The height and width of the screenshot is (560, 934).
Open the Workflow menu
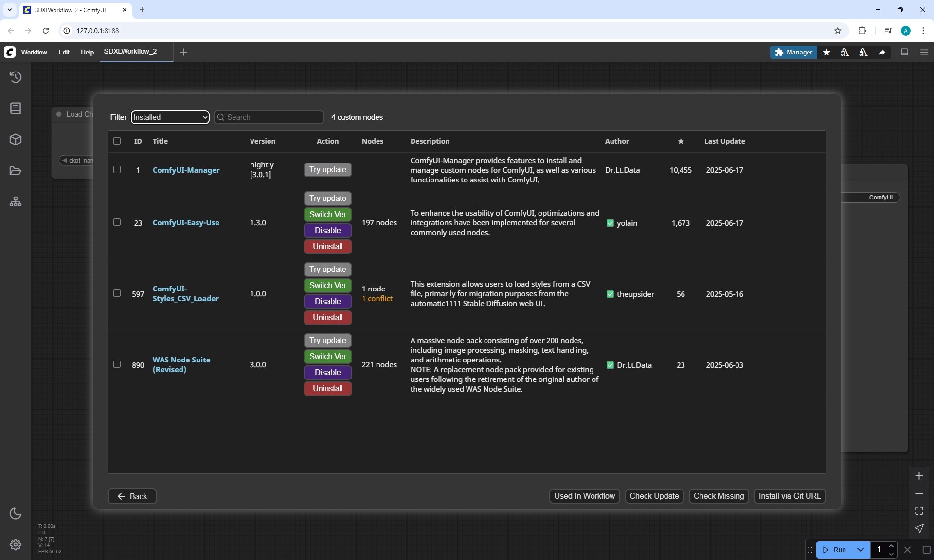pos(34,52)
